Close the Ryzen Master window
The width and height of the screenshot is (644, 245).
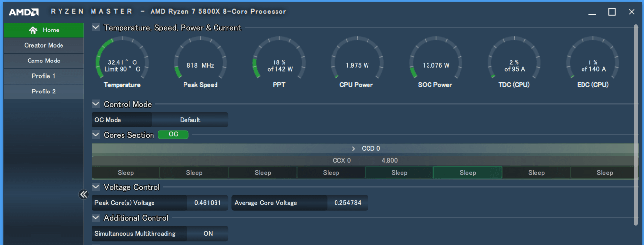coord(632,12)
